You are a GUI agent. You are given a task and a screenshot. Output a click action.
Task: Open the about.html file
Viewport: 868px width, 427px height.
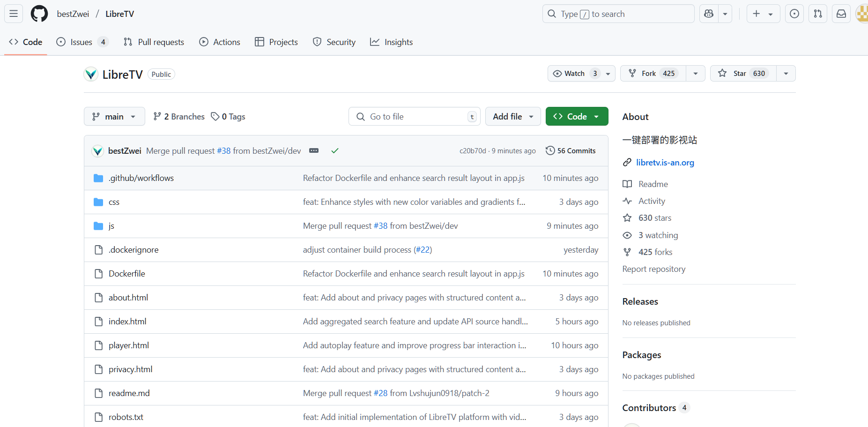(128, 298)
